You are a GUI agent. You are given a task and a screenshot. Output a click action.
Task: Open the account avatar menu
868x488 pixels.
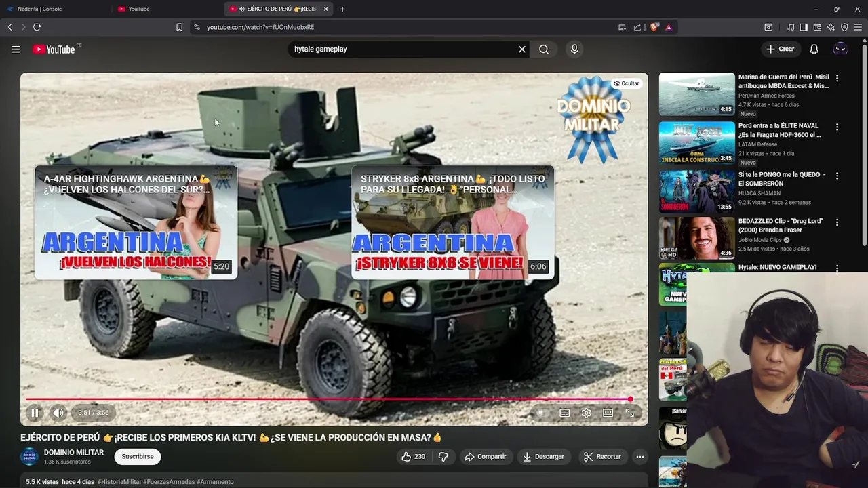(x=840, y=49)
